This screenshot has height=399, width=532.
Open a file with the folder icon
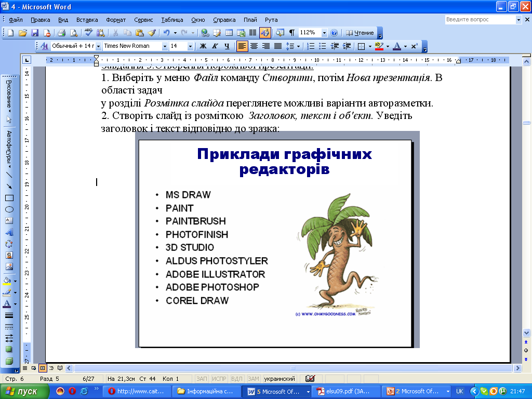click(x=23, y=33)
